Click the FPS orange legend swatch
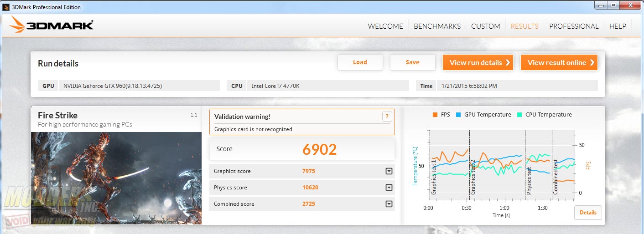Screen dimensions: 644x234 (435, 115)
